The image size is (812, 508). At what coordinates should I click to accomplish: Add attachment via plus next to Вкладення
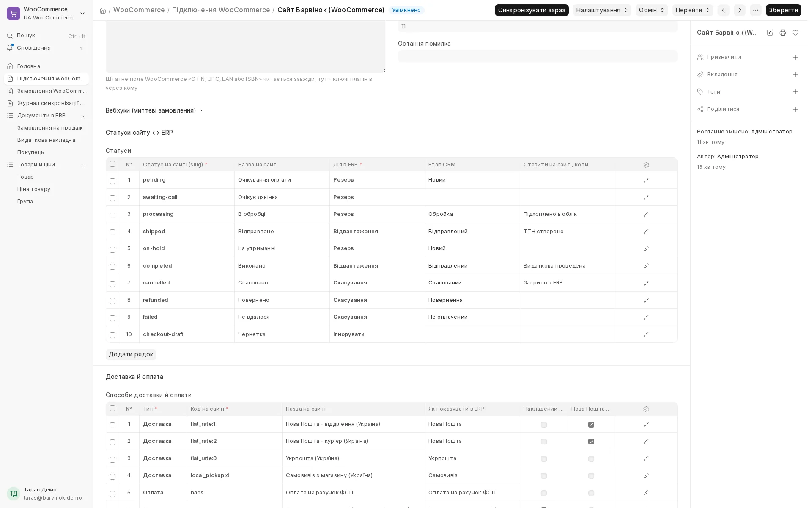[796, 75]
